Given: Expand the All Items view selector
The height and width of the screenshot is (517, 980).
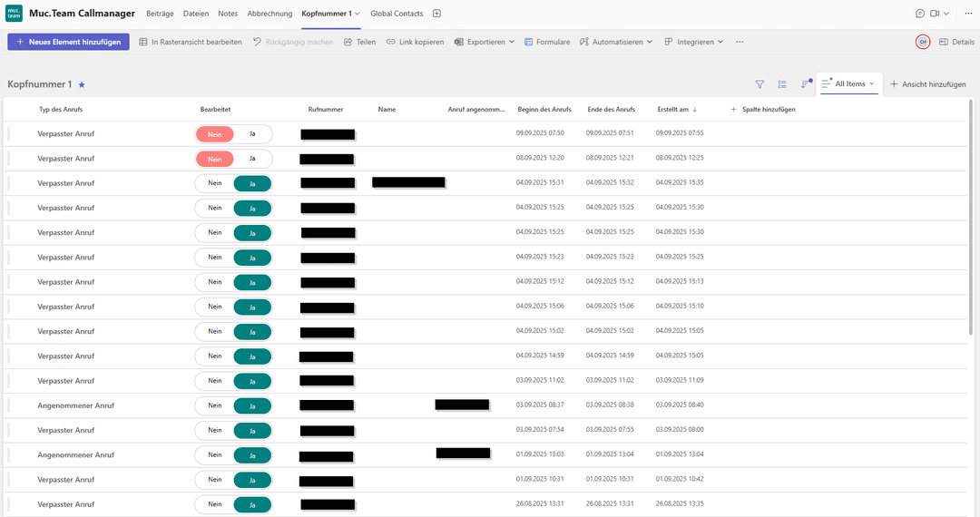Looking at the screenshot, I should 849,84.
